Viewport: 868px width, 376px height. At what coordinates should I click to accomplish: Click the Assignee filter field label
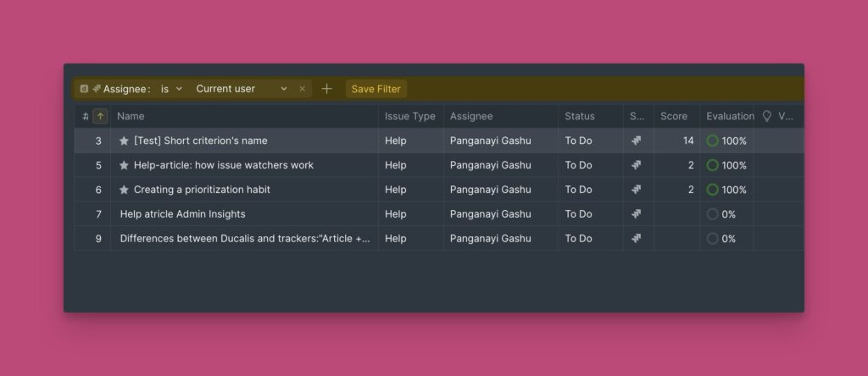pos(126,89)
